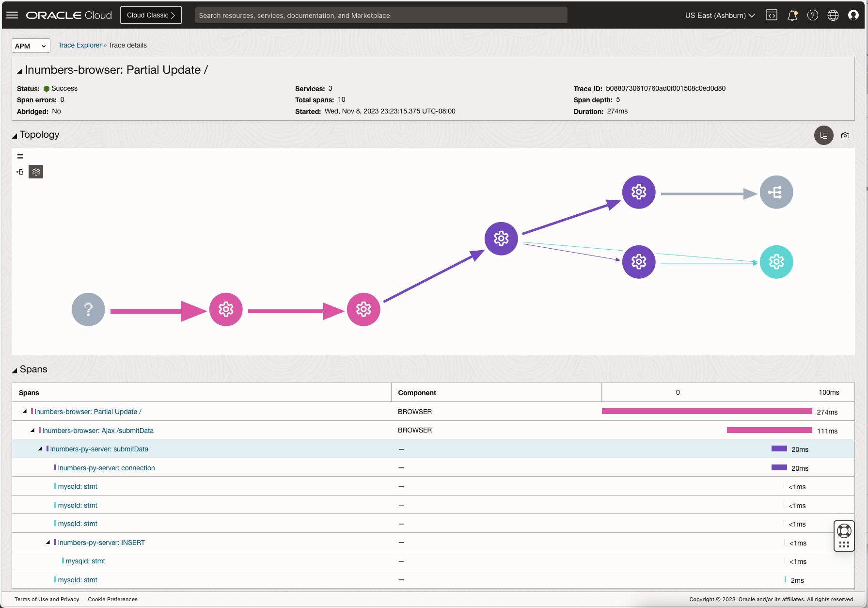This screenshot has width=868, height=608.
Task: Take a snapshot with the topology camera icon
Action: 845,135
